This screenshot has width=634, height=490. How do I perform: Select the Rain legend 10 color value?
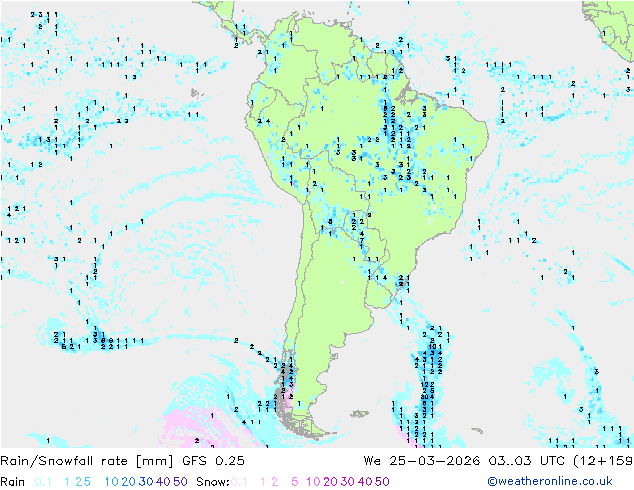(112, 482)
